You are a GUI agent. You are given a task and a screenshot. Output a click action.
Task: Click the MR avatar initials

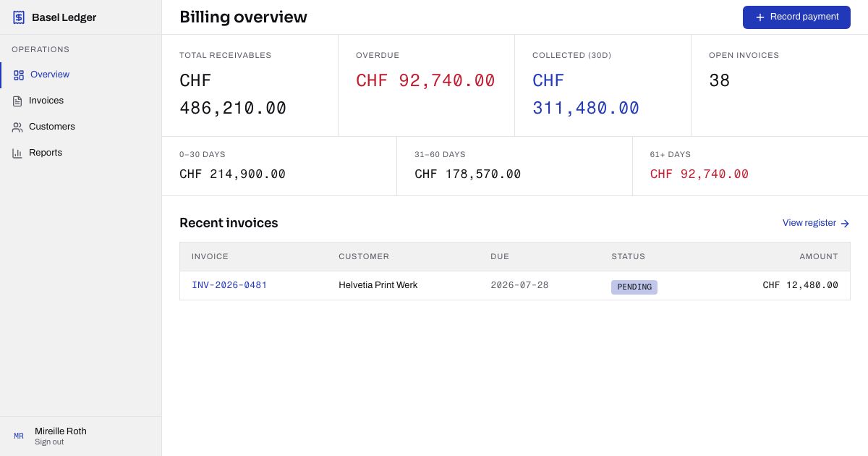[x=19, y=436]
